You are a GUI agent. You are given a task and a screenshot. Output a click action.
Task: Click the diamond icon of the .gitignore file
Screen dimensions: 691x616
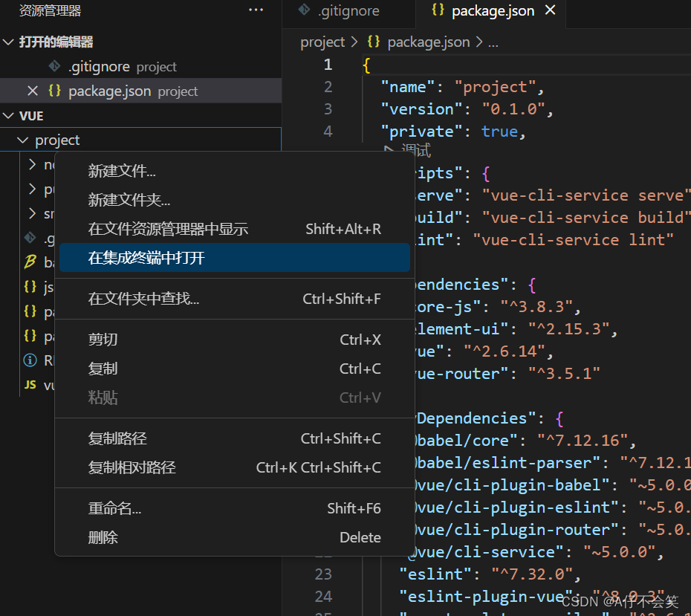pos(30,238)
